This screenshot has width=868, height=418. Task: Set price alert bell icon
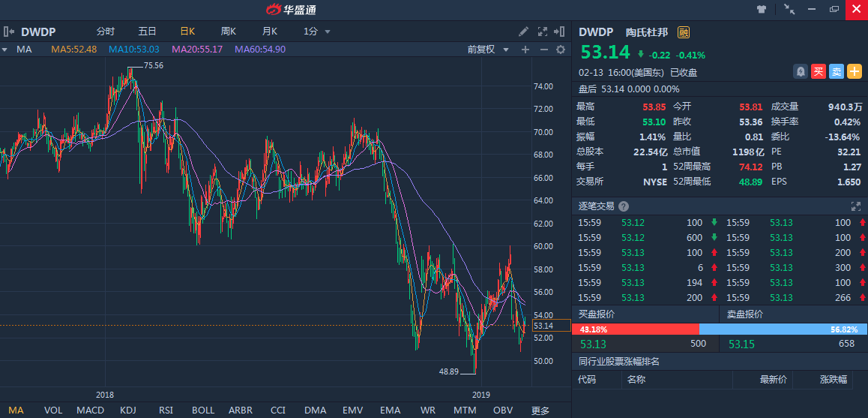(x=801, y=72)
